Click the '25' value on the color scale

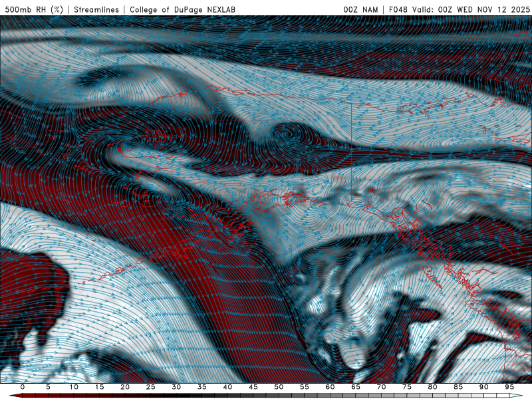151,387
